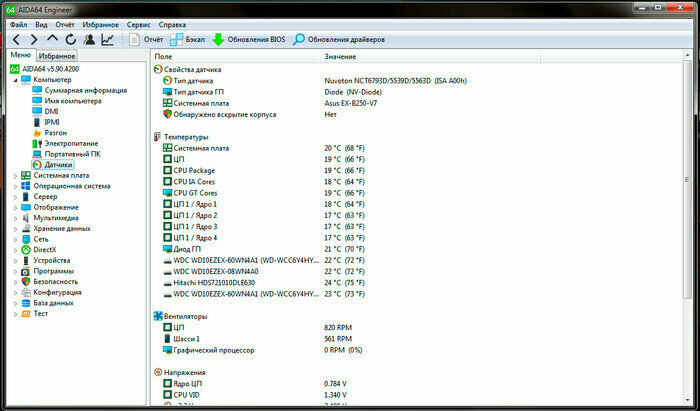Select Датчики in the tree
The width and height of the screenshot is (700, 411).
(x=53, y=165)
